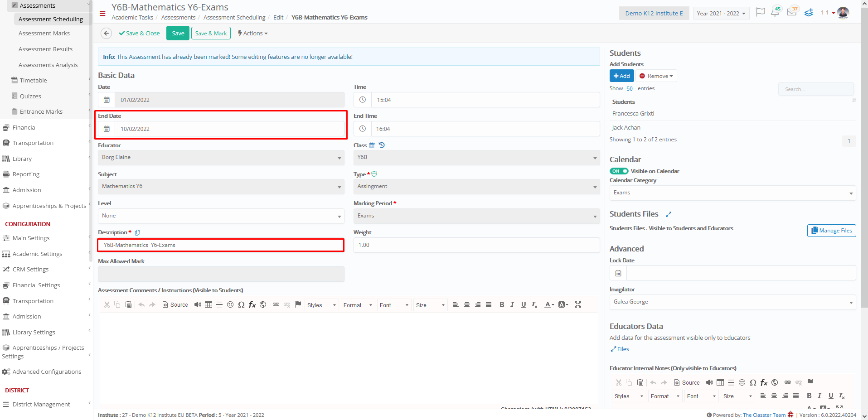Open District Management in sidebar
Viewport: 868px width, 420px height.
click(x=41, y=404)
